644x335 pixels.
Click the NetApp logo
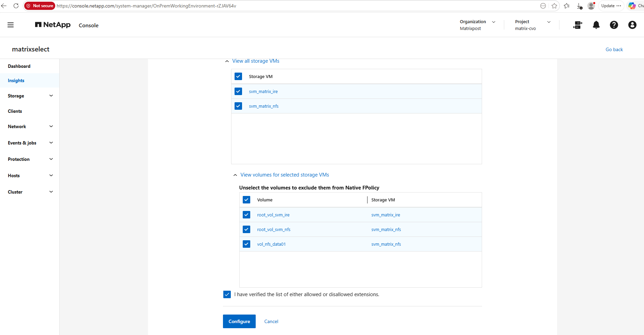click(x=53, y=25)
